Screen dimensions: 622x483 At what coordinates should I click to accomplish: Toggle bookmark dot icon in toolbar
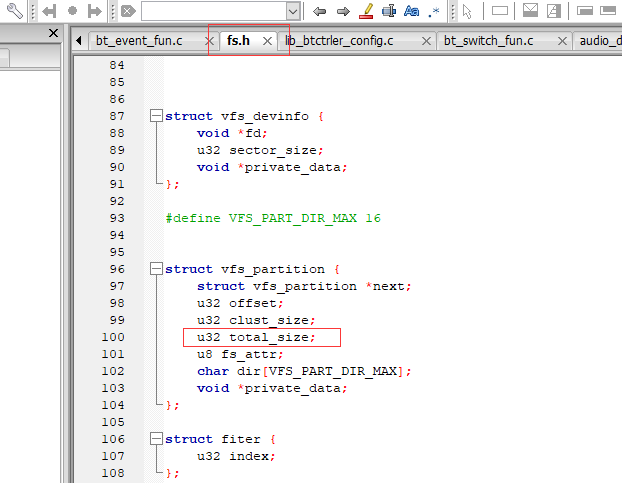[72, 11]
